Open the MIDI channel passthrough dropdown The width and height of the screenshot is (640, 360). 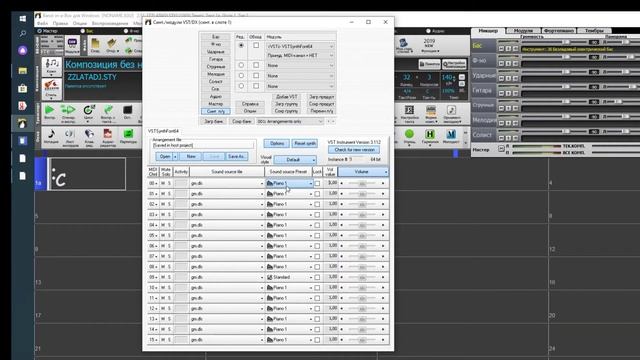[300, 56]
